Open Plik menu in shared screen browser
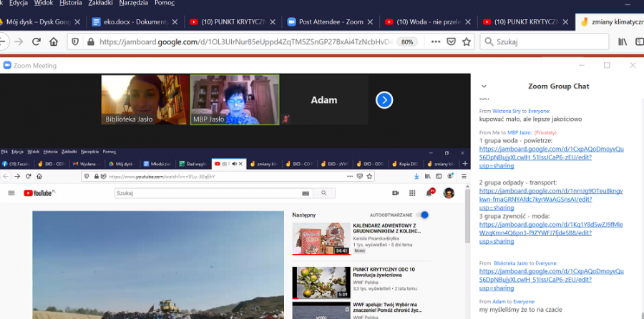The image size is (644, 319). [4, 152]
